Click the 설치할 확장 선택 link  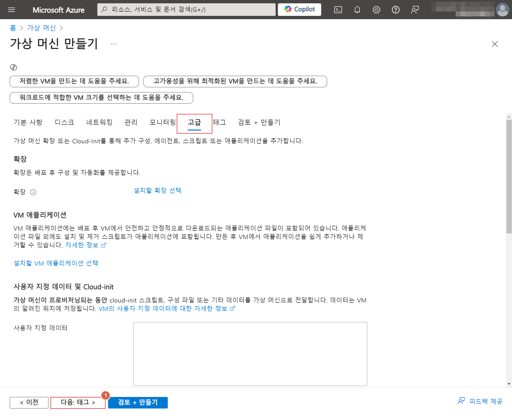[x=157, y=190]
